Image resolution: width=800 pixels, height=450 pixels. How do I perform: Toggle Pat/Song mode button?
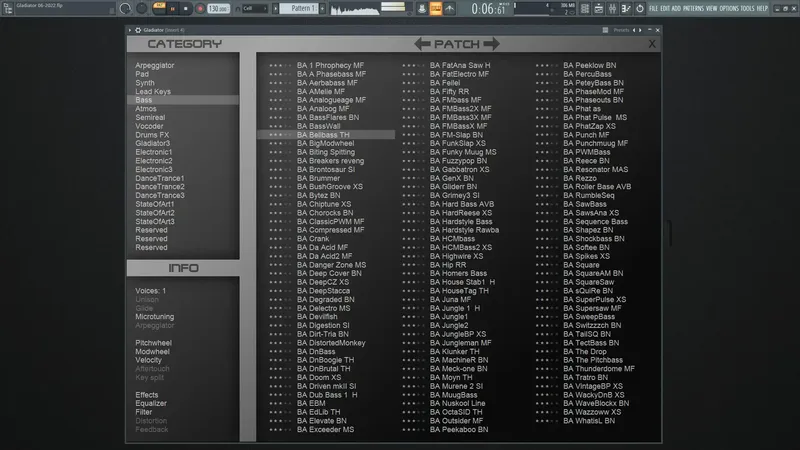coord(159,7)
